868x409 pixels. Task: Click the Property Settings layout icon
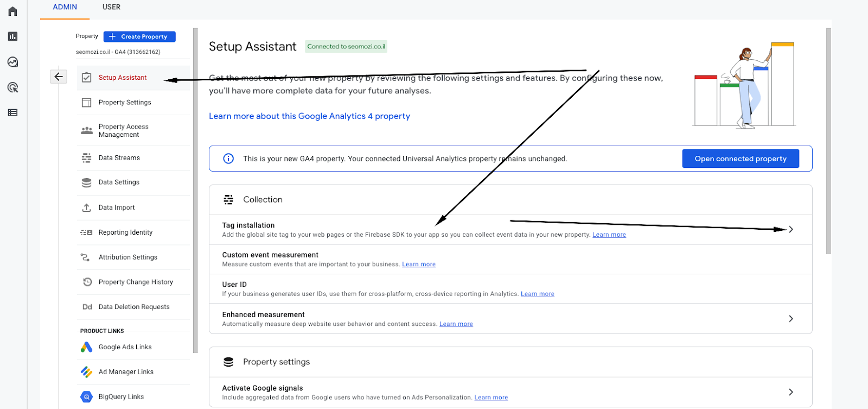pyautogui.click(x=86, y=102)
